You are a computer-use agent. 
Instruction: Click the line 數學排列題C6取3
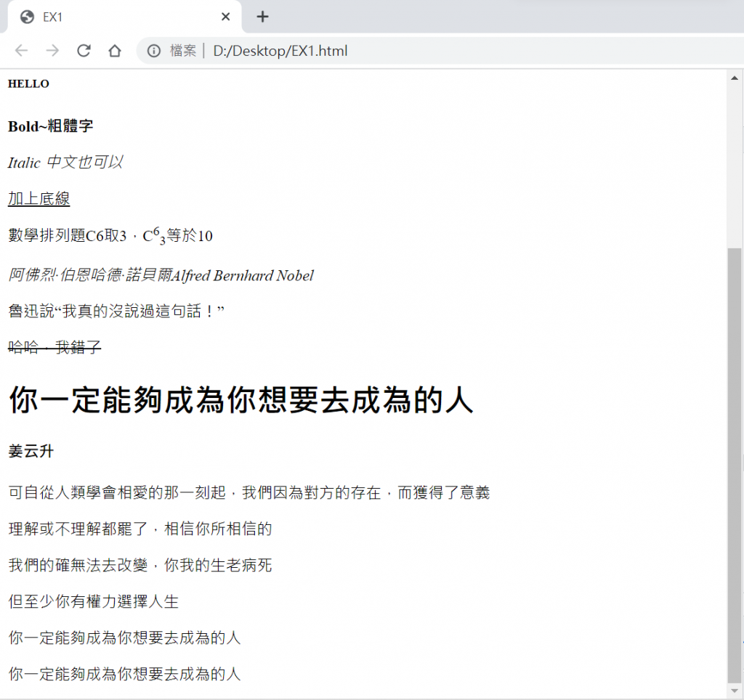[110, 236]
